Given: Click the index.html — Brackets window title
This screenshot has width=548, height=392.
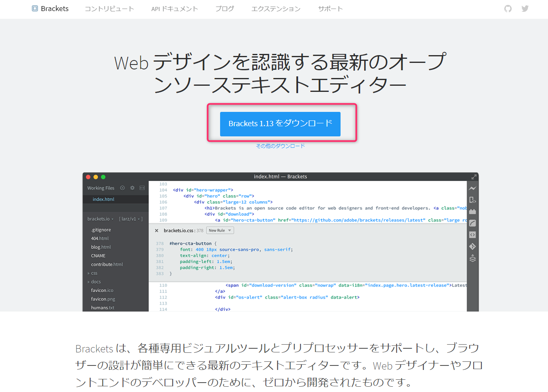Looking at the screenshot, I should coord(280,177).
